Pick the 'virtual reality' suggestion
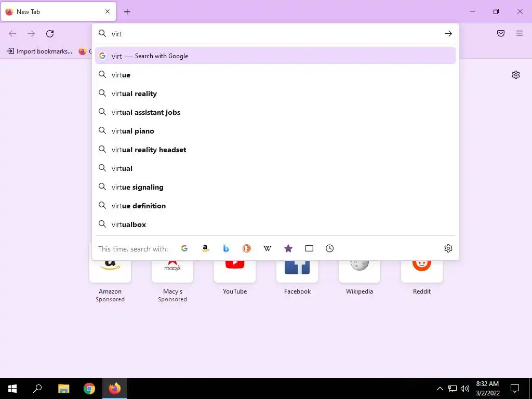The width and height of the screenshot is (532, 399). pyautogui.click(x=275, y=94)
